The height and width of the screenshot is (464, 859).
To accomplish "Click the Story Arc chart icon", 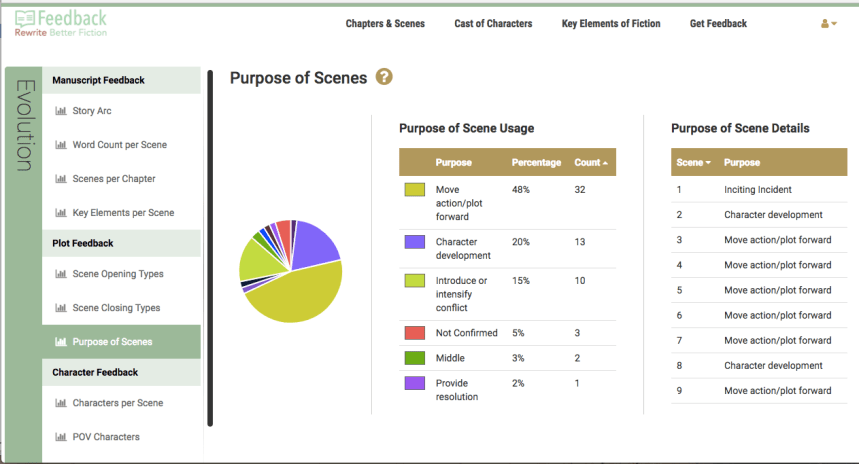I will tap(61, 111).
